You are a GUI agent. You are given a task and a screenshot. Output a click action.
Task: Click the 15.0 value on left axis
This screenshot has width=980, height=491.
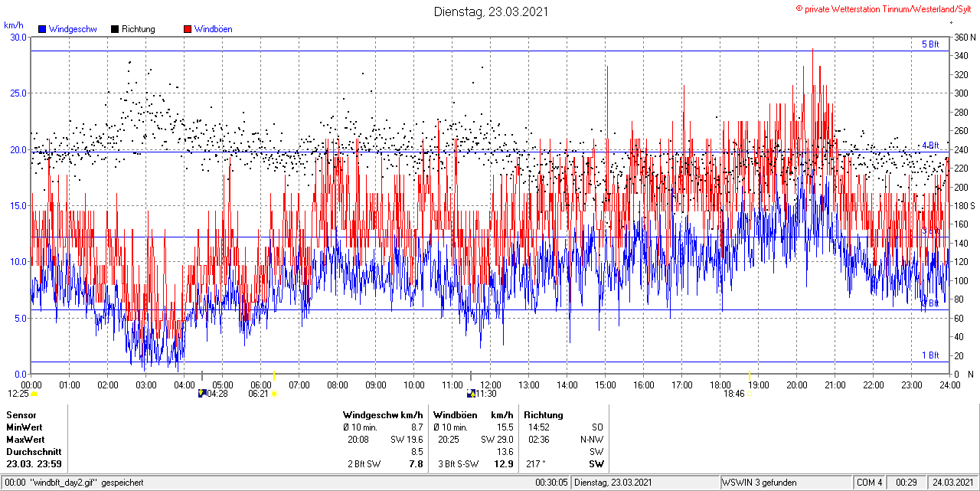[18, 205]
